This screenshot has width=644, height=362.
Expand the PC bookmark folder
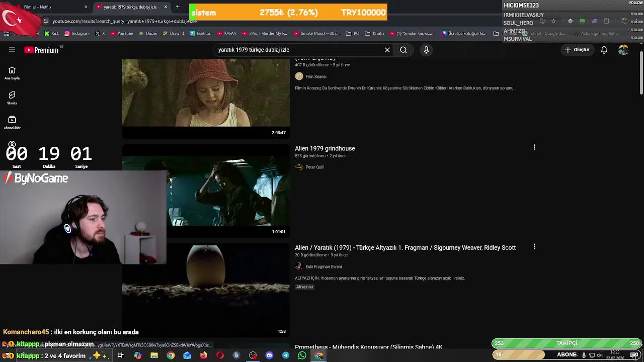tap(353, 34)
